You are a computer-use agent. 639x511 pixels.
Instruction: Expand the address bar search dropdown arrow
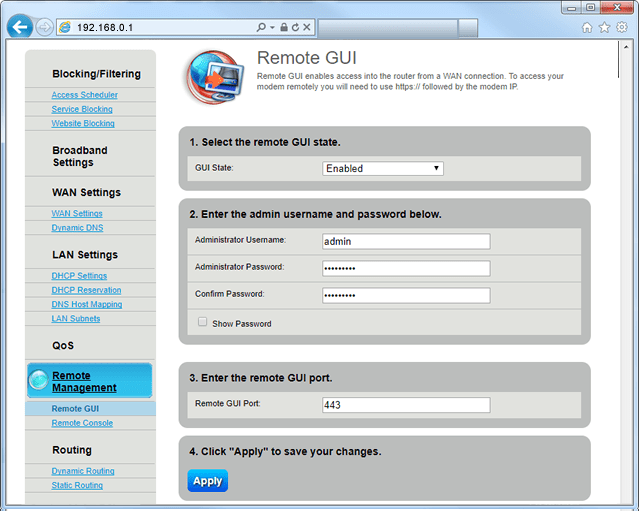tap(272, 27)
